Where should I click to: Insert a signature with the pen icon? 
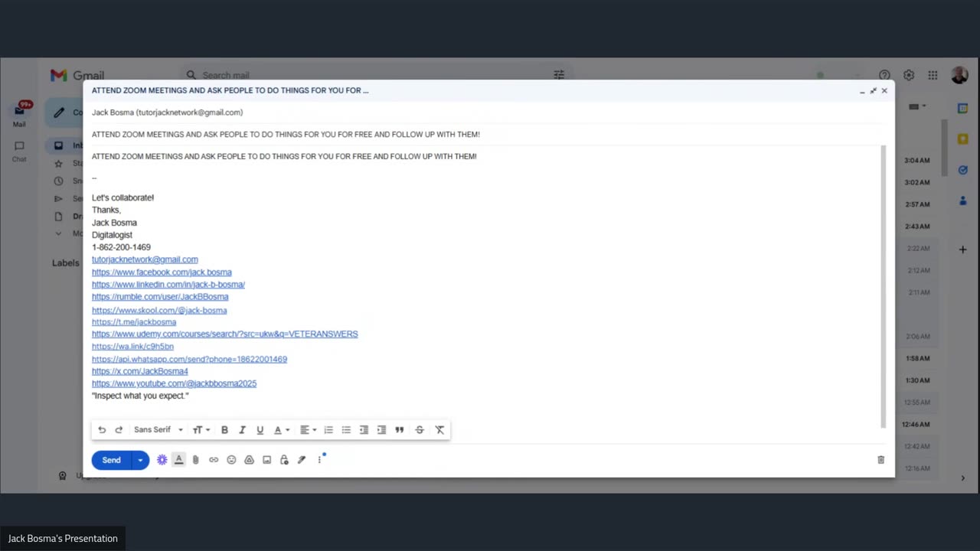pos(302,460)
